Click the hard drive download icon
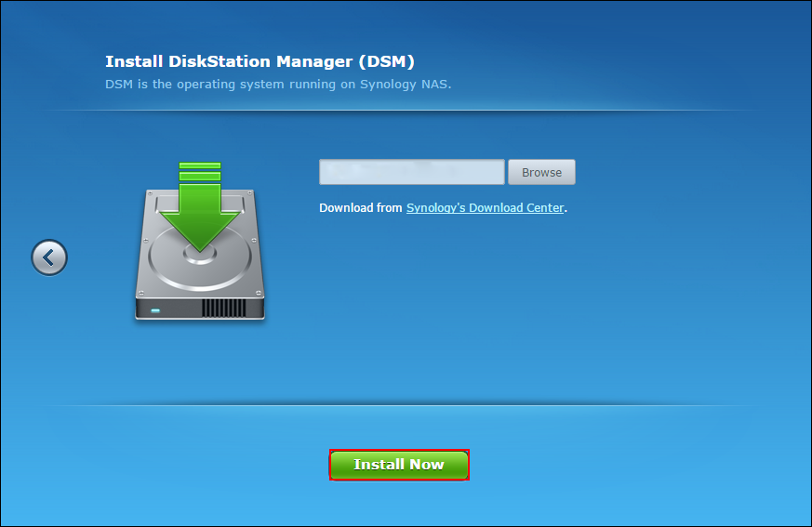 (x=200, y=242)
